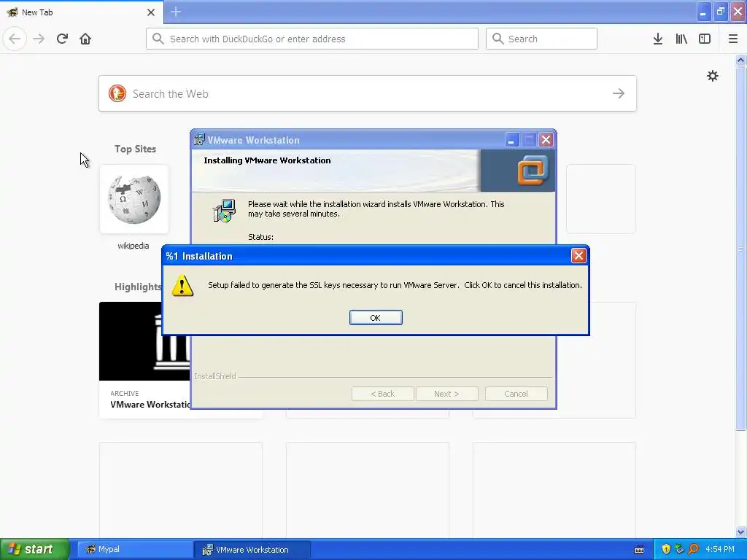Close the New Tab tab
Screen dimensions: 747x560
(150, 12)
